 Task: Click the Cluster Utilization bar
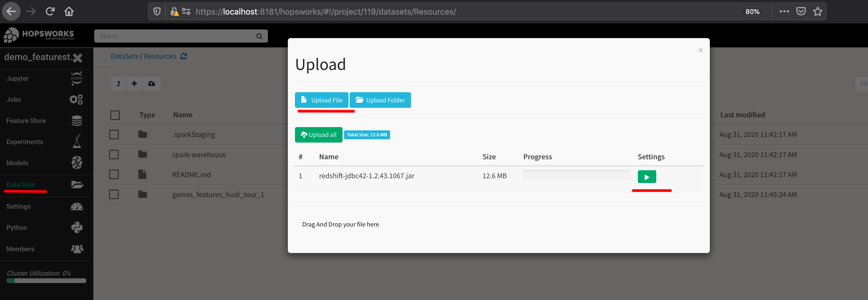(x=46, y=280)
